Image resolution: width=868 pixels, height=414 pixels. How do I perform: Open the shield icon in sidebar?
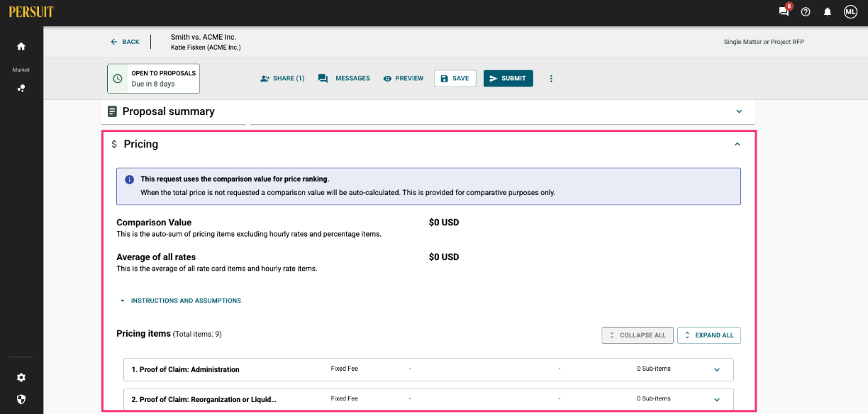point(21,399)
